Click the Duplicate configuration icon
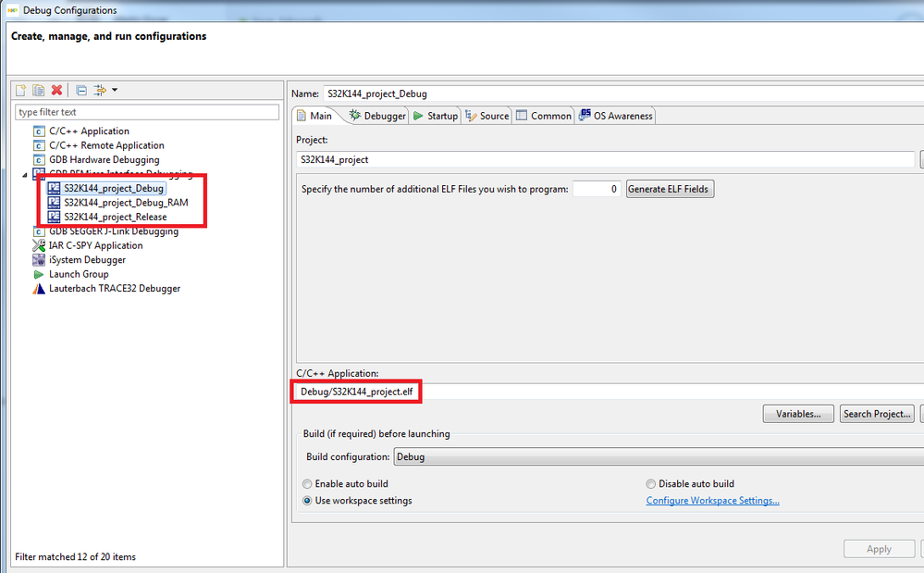 pos(38,90)
